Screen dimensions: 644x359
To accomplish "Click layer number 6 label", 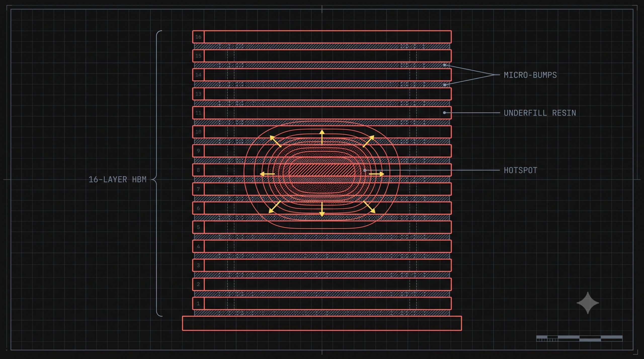I will (198, 208).
